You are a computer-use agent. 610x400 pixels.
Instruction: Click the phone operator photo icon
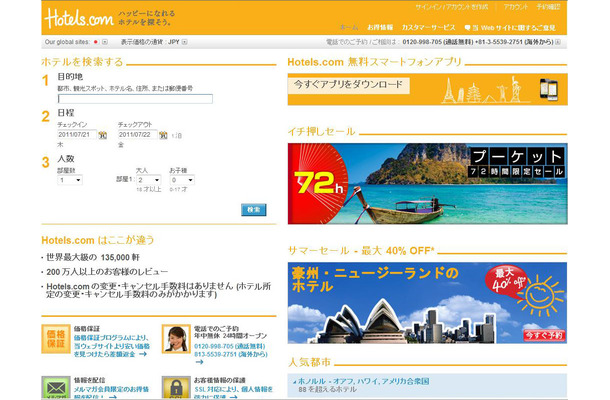176,339
